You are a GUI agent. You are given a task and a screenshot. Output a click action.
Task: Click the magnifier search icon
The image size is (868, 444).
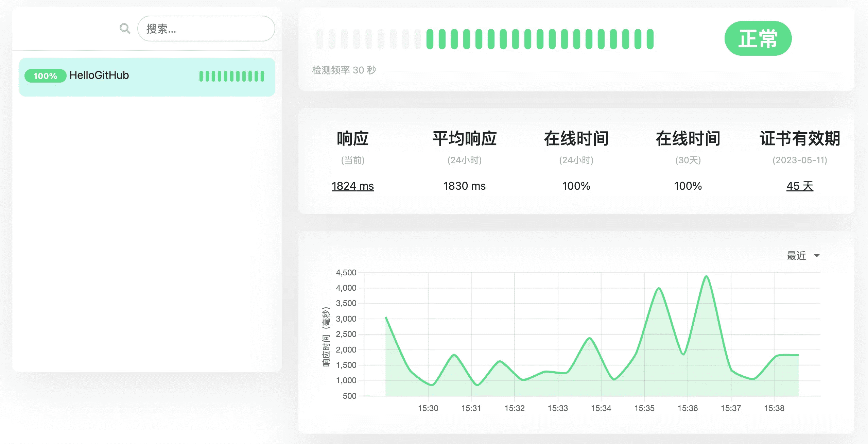coord(125,29)
